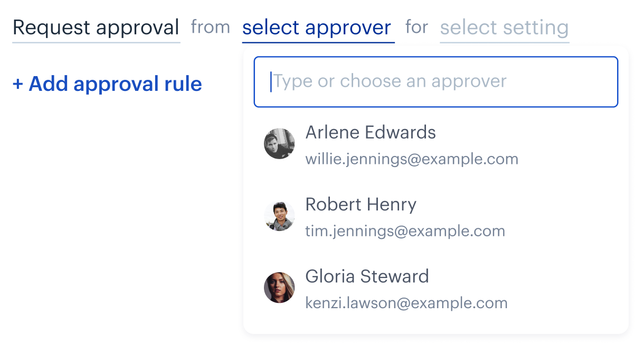This screenshot has width=644, height=351.
Task: Click Arlene Edwards' profile avatar
Action: tap(279, 144)
